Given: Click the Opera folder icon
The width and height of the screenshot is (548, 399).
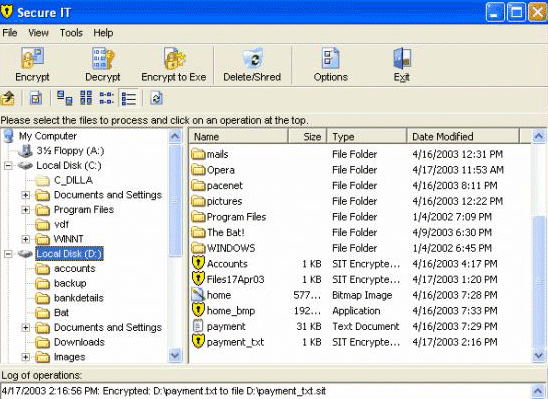Looking at the screenshot, I should (198, 170).
